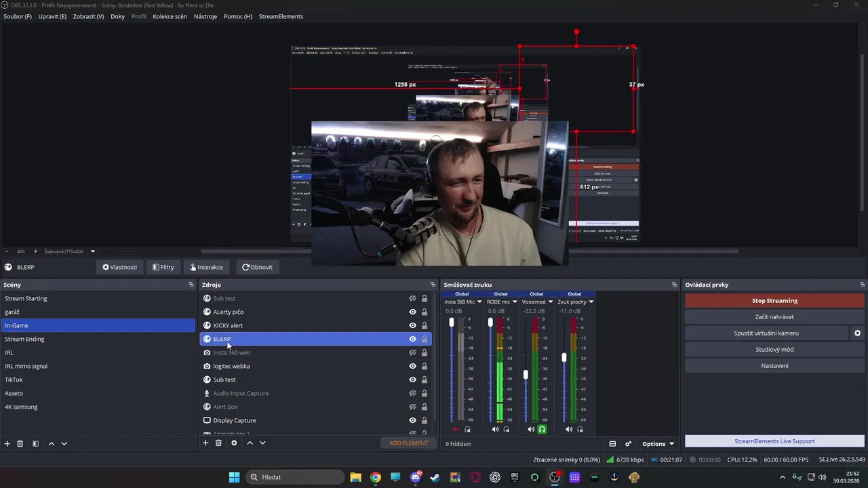Open virtual camera settings gear
Screen dimensions: 868x488
857,333
